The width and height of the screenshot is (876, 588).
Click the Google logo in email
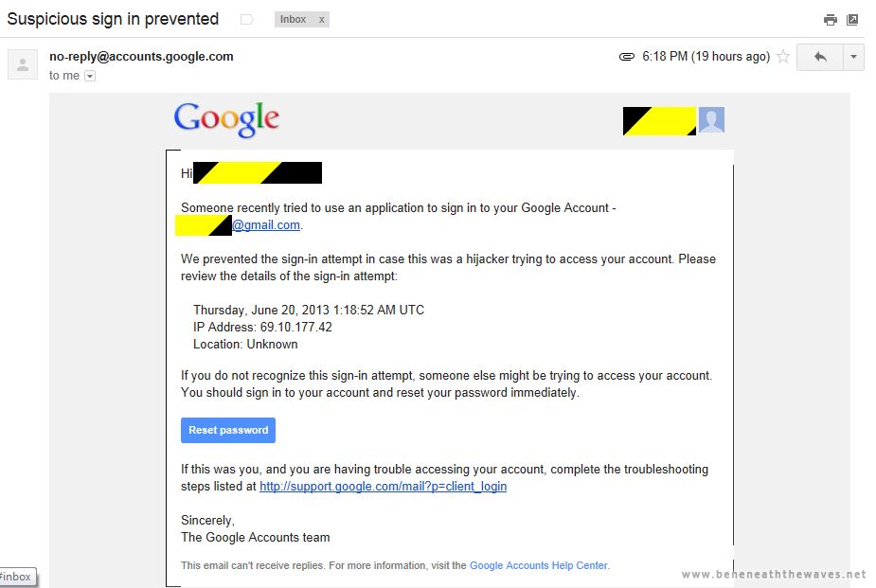226,119
